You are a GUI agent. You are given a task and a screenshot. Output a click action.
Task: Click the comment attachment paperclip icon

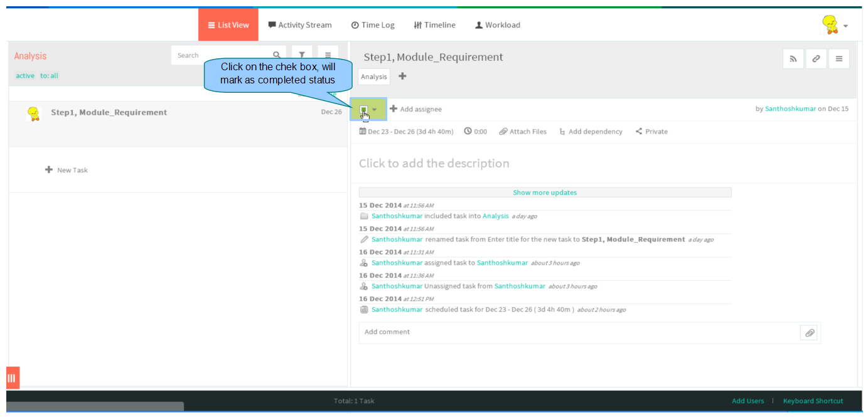(x=810, y=333)
